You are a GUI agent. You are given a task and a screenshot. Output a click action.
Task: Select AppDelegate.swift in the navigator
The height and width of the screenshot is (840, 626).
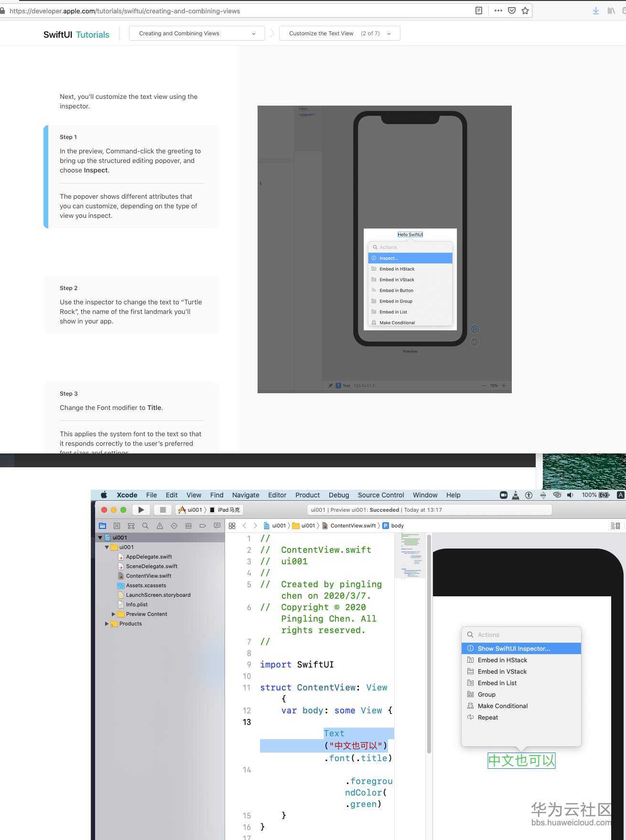click(149, 557)
